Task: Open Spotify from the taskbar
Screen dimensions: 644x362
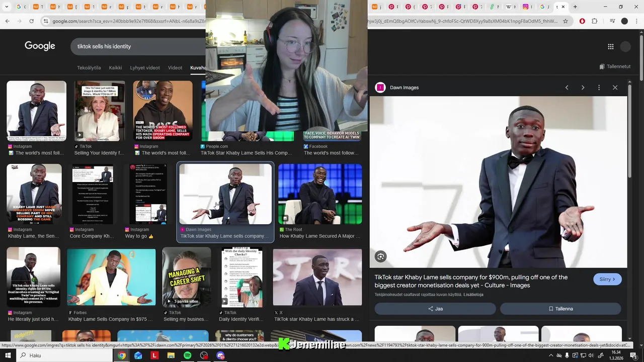Action: tap(187, 355)
